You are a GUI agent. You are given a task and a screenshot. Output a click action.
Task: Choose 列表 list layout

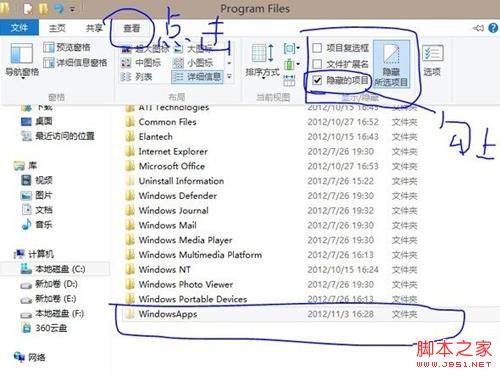click(x=137, y=77)
